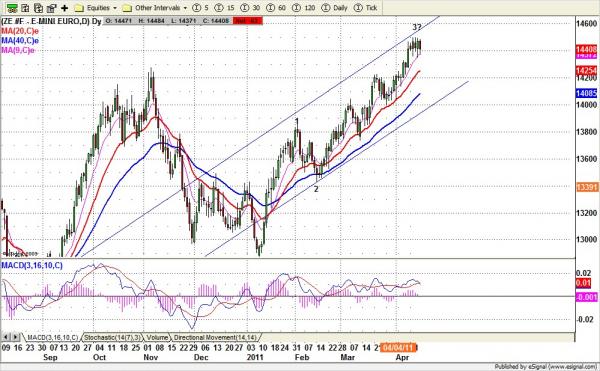Viewport: 600px width, 371px height.
Task: Select the Daily interval button
Action: point(334,8)
